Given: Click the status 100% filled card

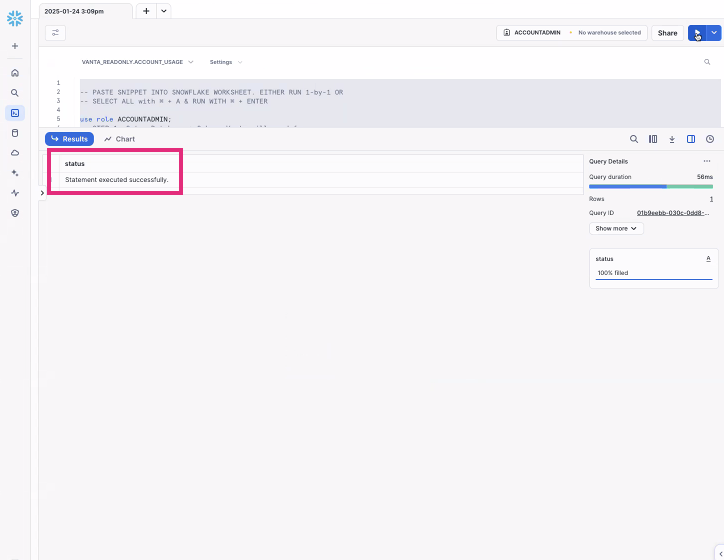Looking at the screenshot, I should click(x=654, y=268).
